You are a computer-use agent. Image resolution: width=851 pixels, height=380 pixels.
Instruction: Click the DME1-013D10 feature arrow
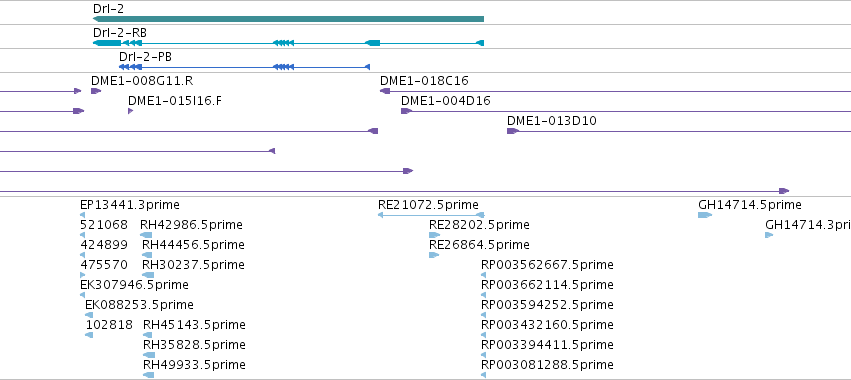pos(513,131)
